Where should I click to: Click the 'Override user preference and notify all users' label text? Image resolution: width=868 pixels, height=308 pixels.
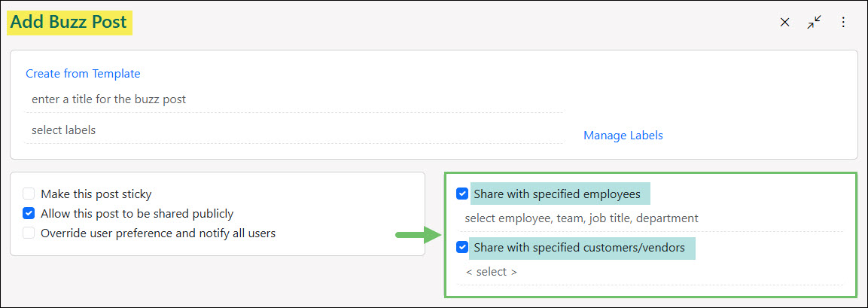158,233
